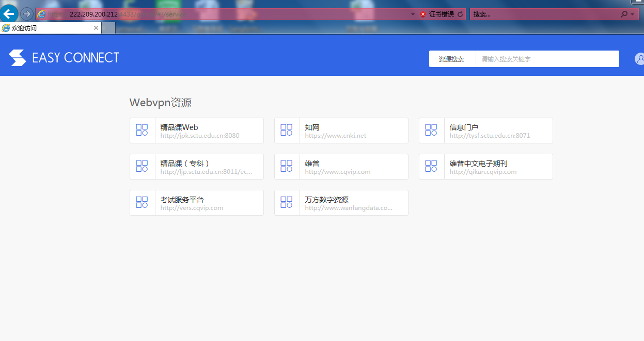Click the refresh icon in address bar
This screenshot has width=644, height=341.
click(x=460, y=14)
